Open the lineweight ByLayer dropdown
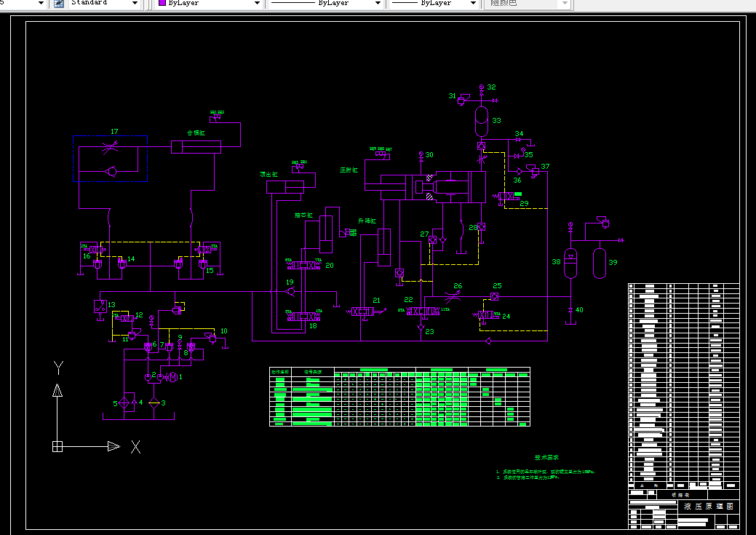Image resolution: width=756 pixels, height=535 pixels. [473, 4]
